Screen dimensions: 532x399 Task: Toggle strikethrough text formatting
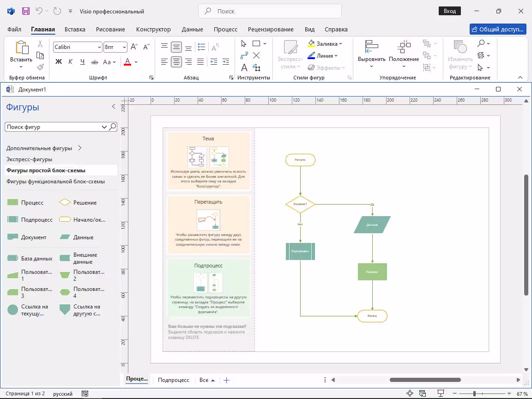[95, 62]
